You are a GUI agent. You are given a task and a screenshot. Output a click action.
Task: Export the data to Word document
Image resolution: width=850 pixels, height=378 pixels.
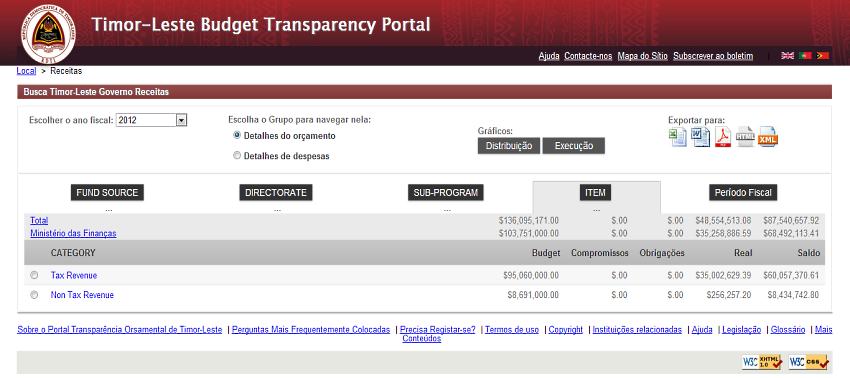coord(700,137)
